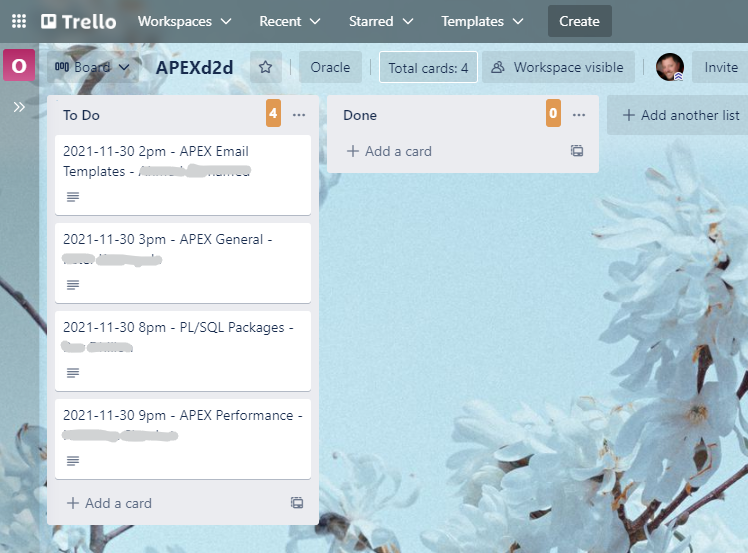Open the APEX Email Templates card
This screenshot has width=748, height=553.
pos(183,175)
